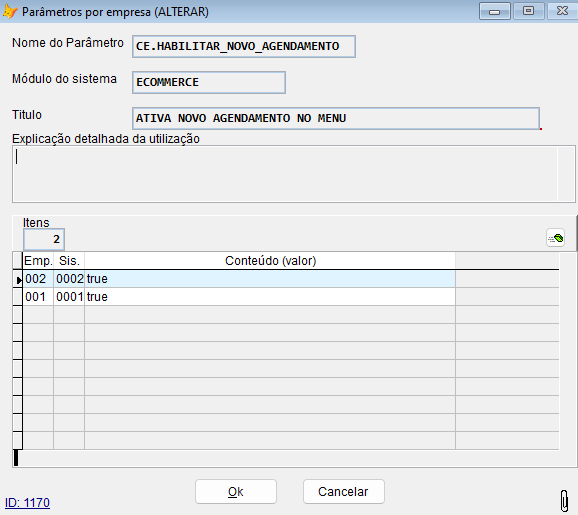The image size is (578, 515).
Task: Select the Sis. column header
Action: pos(69,261)
